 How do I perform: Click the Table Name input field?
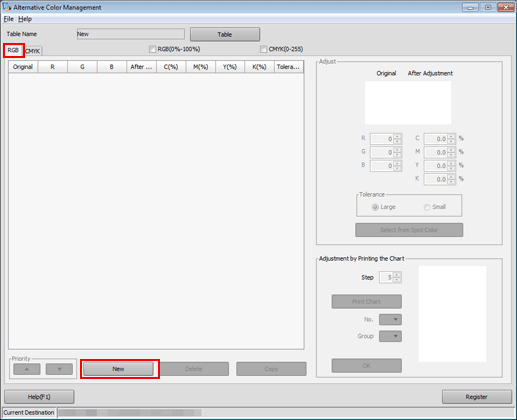coord(131,34)
